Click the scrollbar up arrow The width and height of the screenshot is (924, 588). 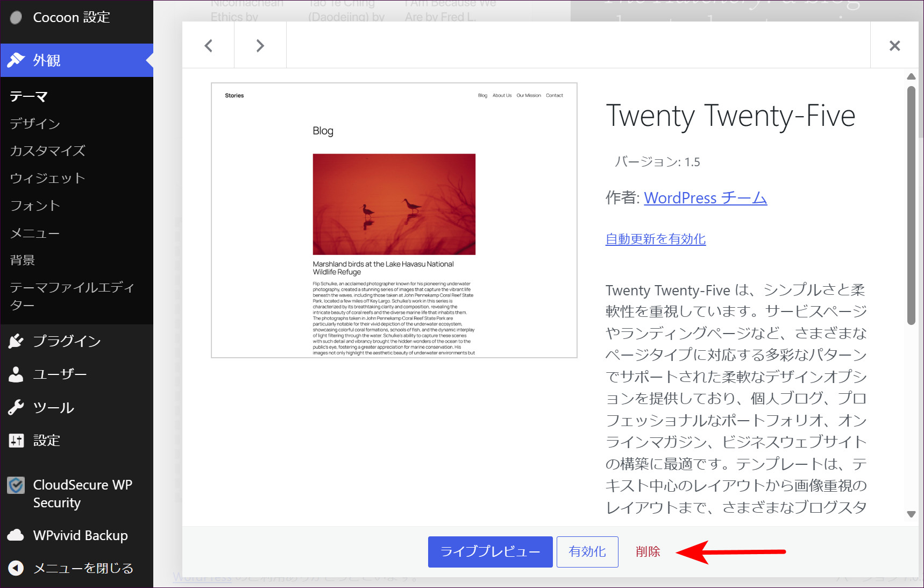point(911,76)
